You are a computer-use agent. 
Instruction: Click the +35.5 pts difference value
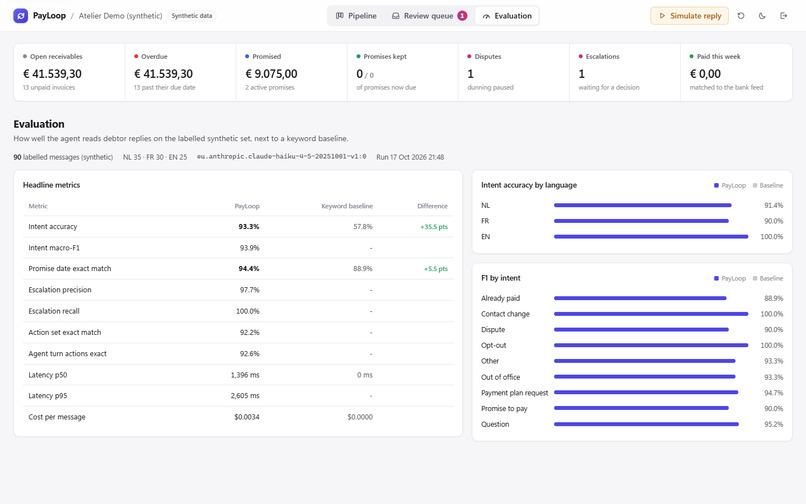[x=434, y=227]
